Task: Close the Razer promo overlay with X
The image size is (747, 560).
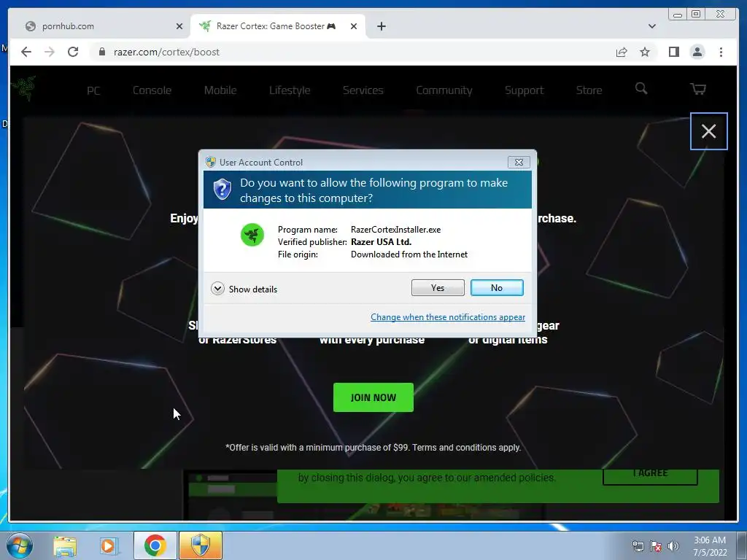Action: pos(708,131)
